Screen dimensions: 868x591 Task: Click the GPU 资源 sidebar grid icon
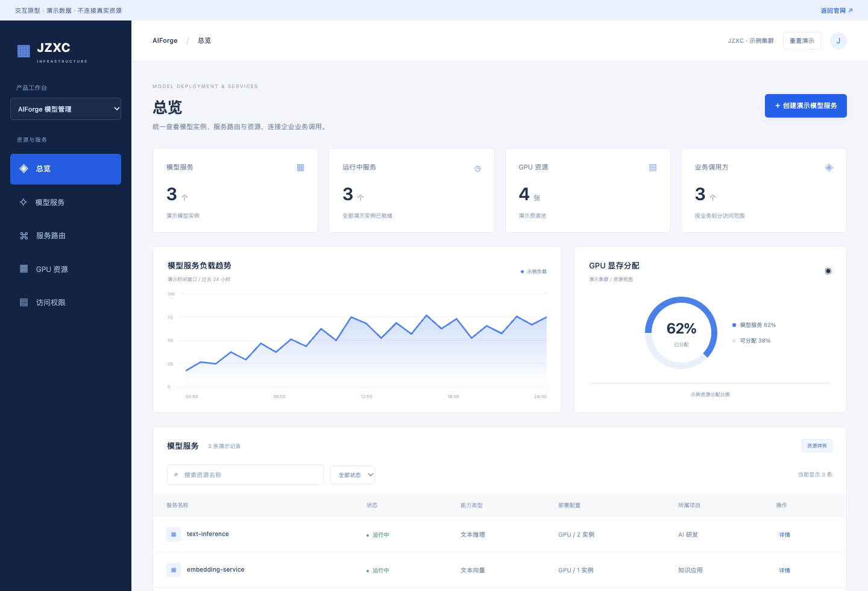(x=24, y=269)
